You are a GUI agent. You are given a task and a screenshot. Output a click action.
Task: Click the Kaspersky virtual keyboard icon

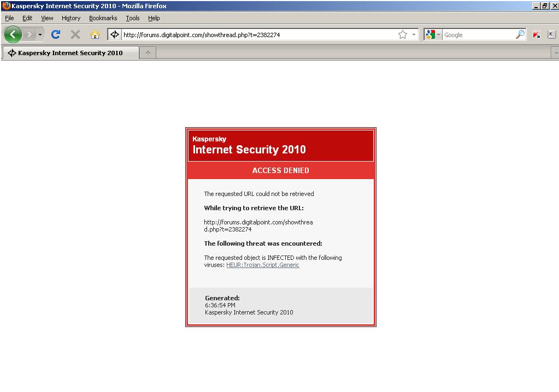[x=551, y=34]
